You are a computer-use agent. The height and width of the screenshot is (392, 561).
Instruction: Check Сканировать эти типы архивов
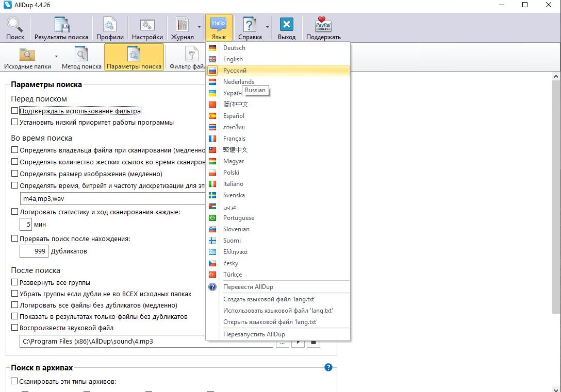click(14, 381)
